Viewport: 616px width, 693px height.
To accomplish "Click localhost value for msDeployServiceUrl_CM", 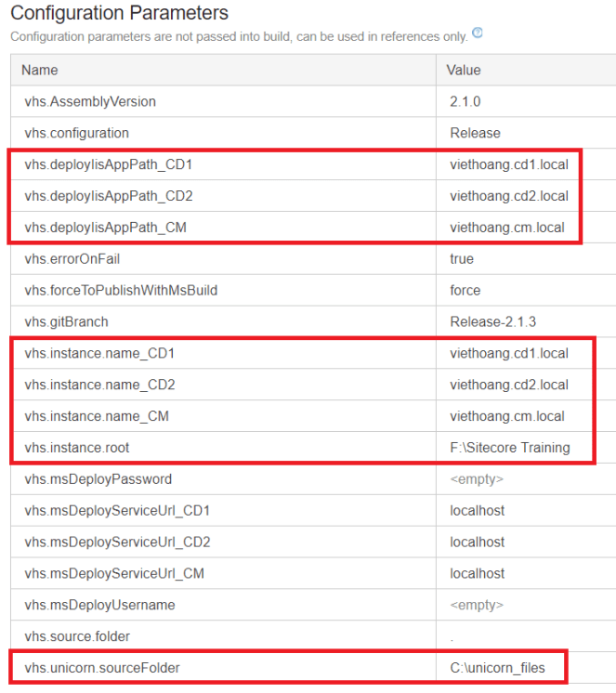I will [478, 574].
